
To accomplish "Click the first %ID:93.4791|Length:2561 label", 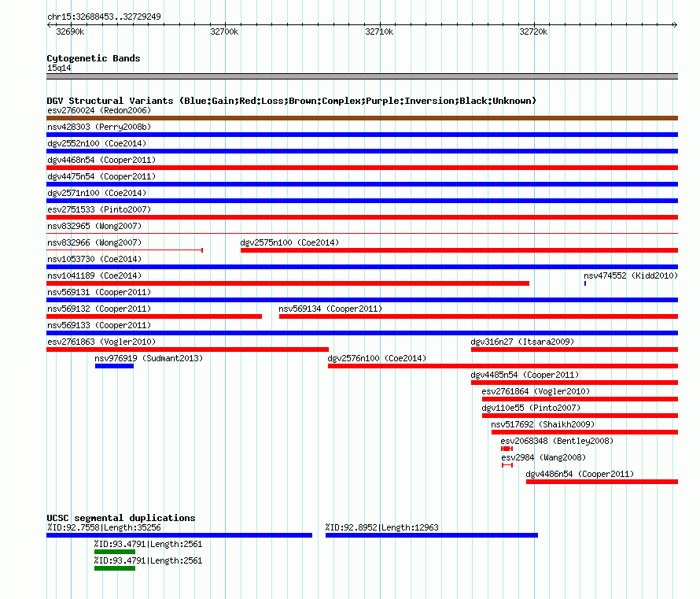I will 148,544.
